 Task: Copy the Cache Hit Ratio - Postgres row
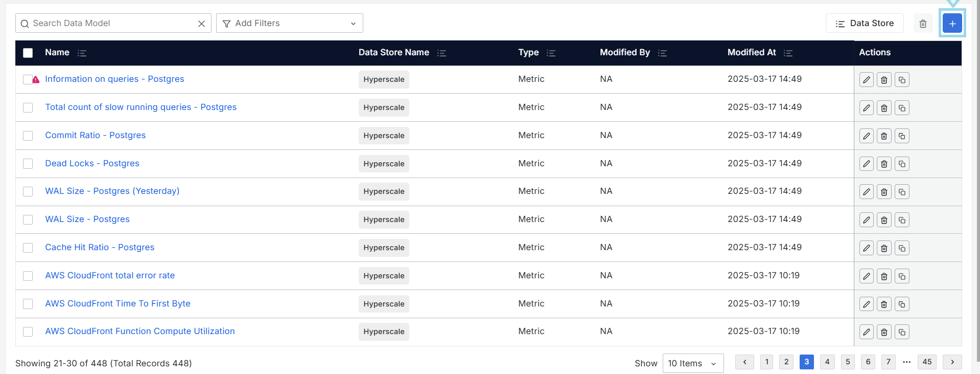[902, 248]
